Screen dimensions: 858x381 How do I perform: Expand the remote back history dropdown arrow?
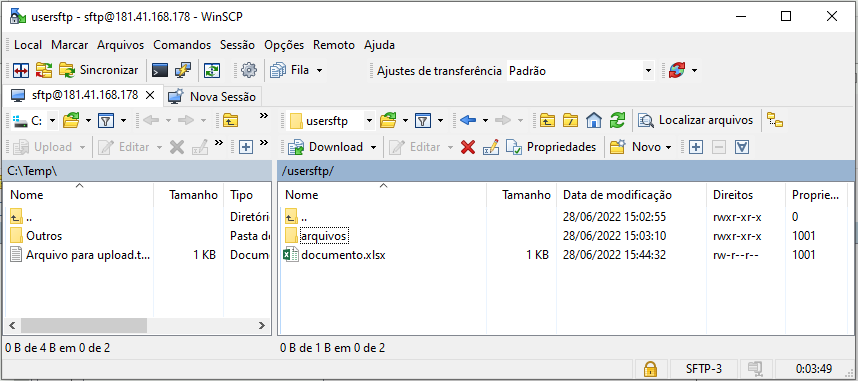point(485,120)
